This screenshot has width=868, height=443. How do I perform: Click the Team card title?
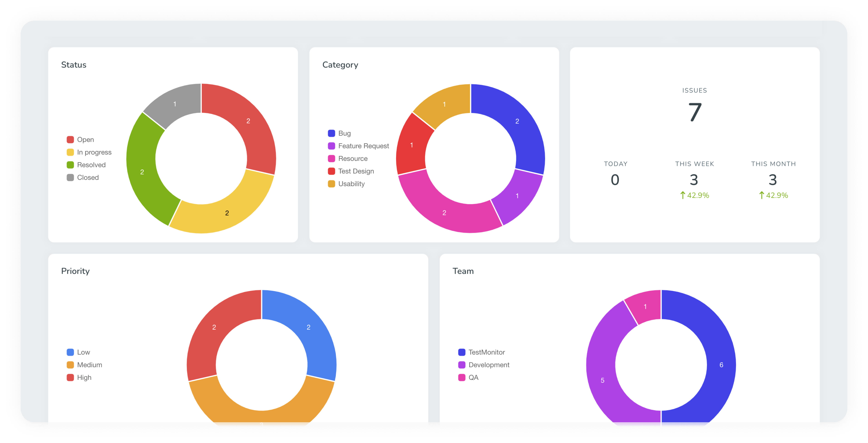click(x=463, y=271)
